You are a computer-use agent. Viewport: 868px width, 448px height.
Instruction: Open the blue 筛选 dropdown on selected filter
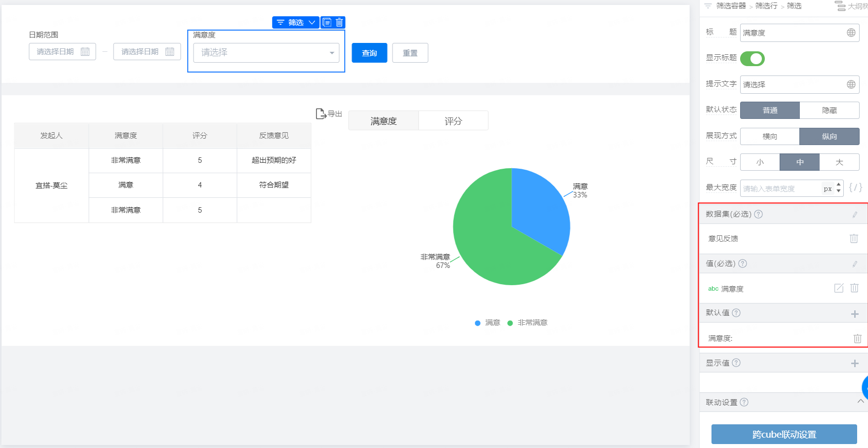click(x=296, y=22)
